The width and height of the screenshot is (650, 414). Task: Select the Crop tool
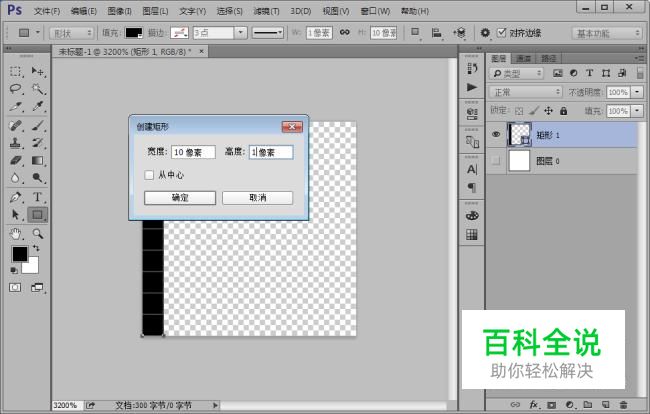point(15,107)
